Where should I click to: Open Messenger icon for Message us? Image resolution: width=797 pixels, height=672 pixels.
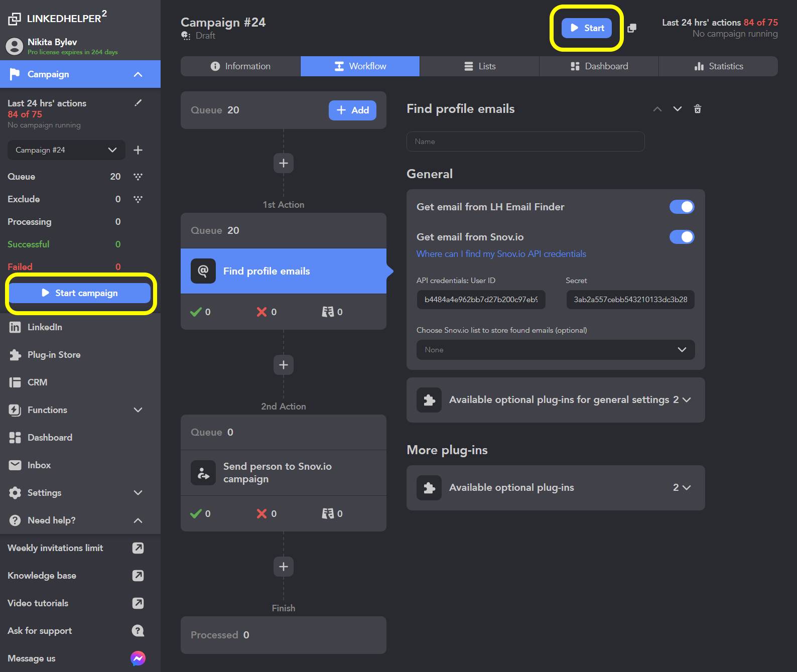[138, 658]
